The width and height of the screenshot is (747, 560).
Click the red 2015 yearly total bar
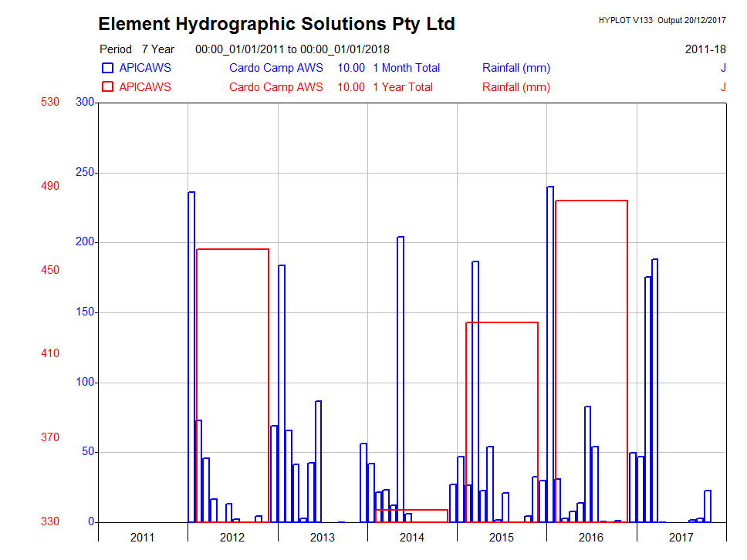coord(502,323)
